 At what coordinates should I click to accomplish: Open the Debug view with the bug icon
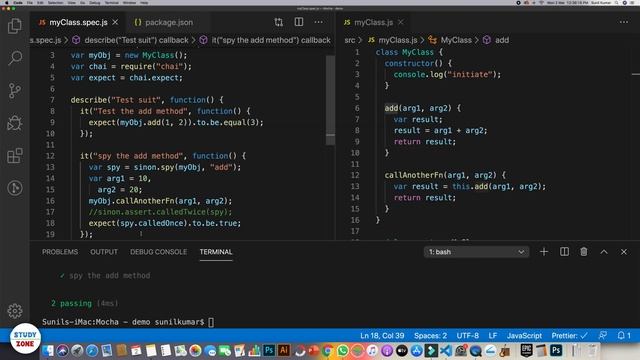point(15,123)
